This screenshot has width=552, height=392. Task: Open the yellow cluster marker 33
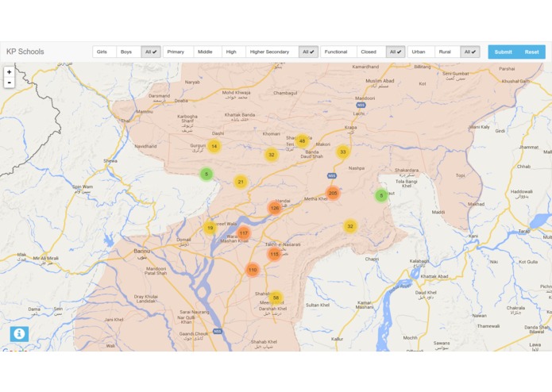pyautogui.click(x=342, y=152)
